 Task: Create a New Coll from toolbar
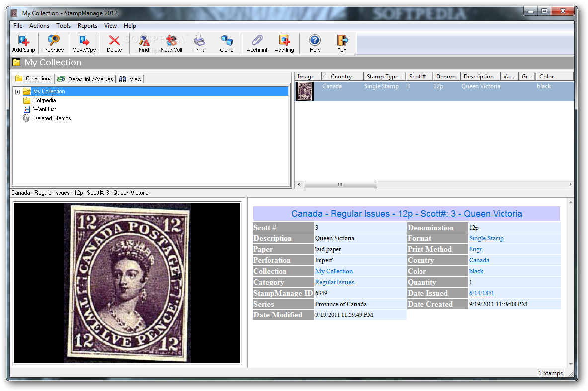172,44
